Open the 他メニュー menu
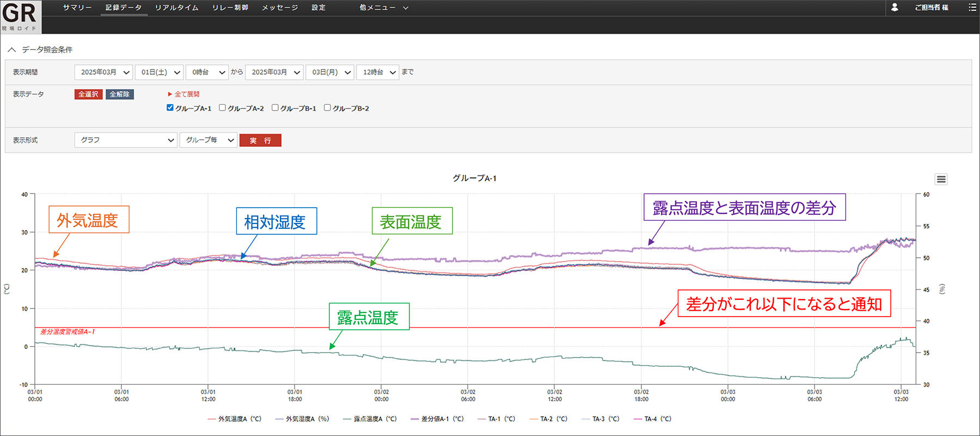 pos(383,8)
